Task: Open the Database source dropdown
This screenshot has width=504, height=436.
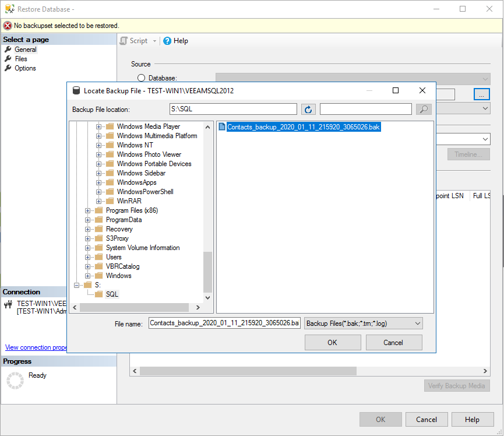Action: click(x=485, y=79)
